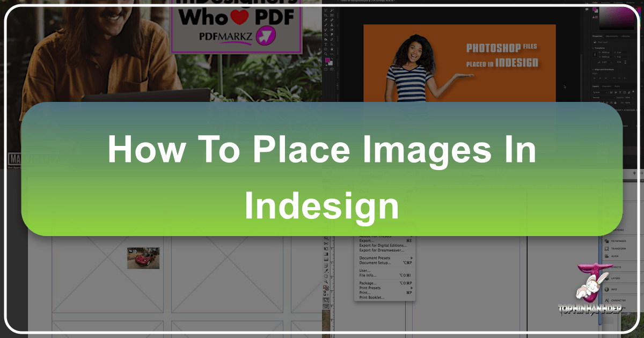Select Print Booklet... from the menu
Image resolution: width=644 pixels, height=338 pixels.
point(371,298)
